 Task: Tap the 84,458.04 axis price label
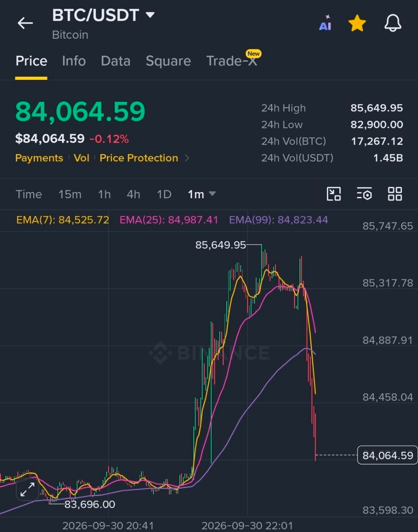tap(388, 397)
